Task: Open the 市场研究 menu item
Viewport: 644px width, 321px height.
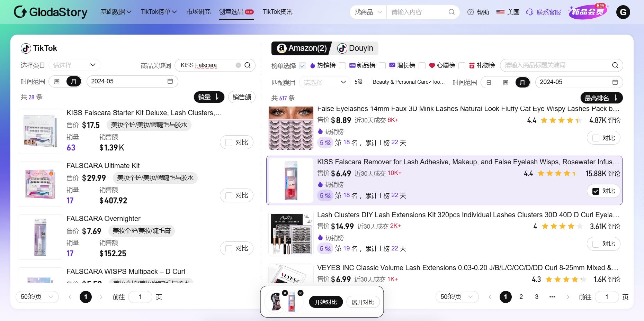Action: [x=198, y=12]
